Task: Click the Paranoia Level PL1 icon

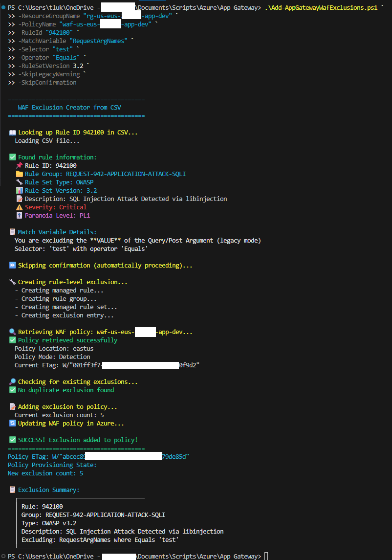Action: (x=19, y=216)
